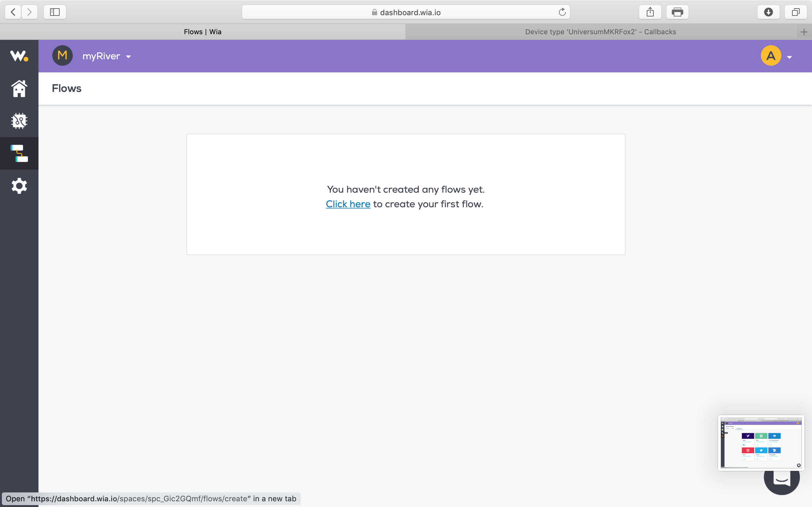Open user account dropdown arrow

click(789, 57)
